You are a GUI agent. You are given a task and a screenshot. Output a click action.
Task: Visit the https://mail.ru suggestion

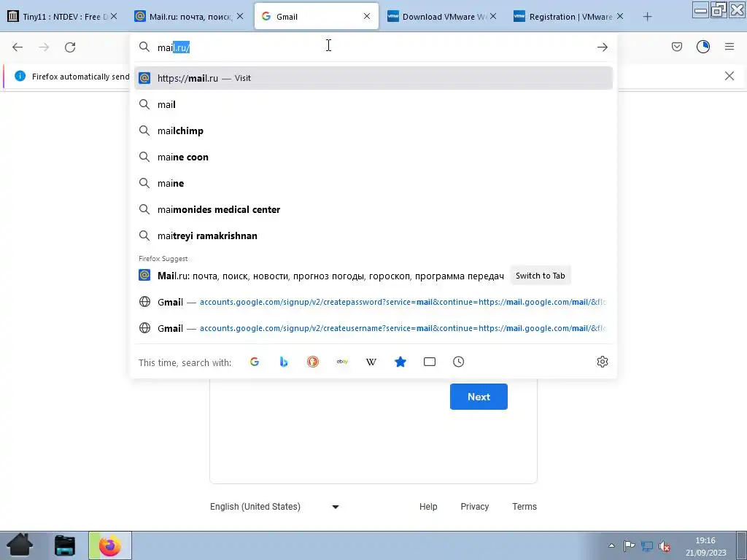(x=373, y=78)
